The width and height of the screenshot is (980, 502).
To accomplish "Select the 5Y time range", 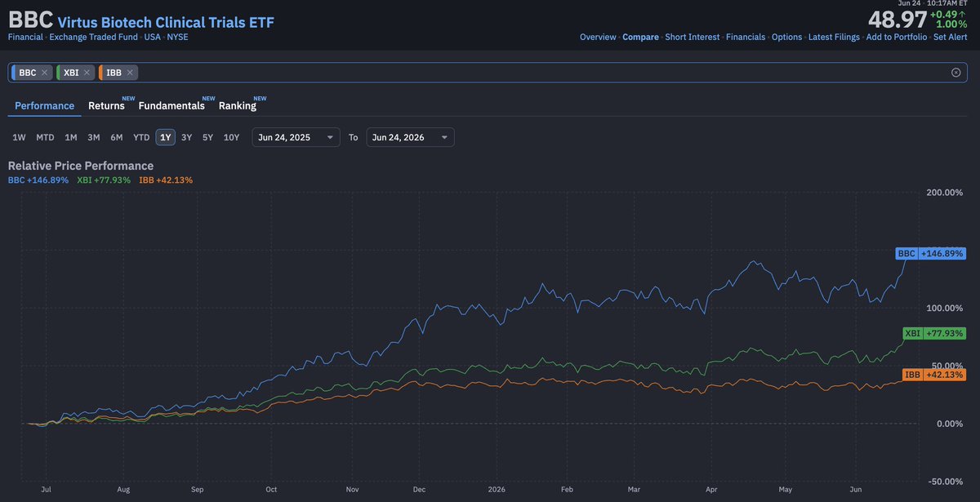I will [208, 137].
